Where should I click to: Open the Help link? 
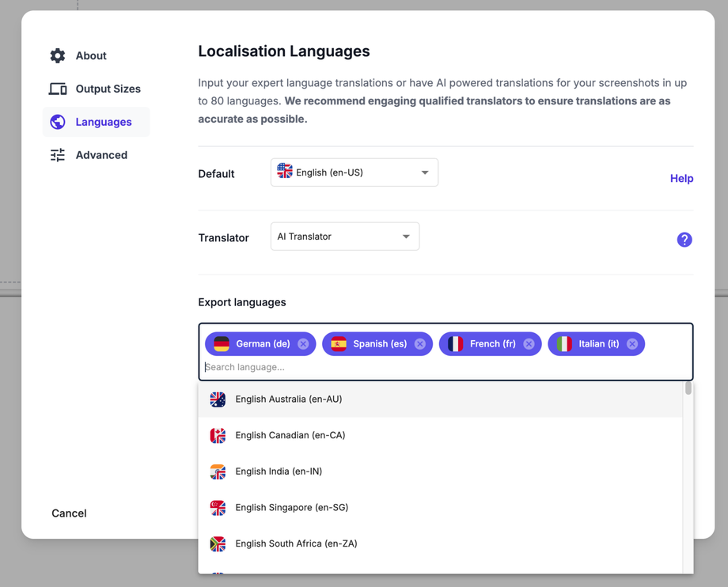pyautogui.click(x=681, y=179)
